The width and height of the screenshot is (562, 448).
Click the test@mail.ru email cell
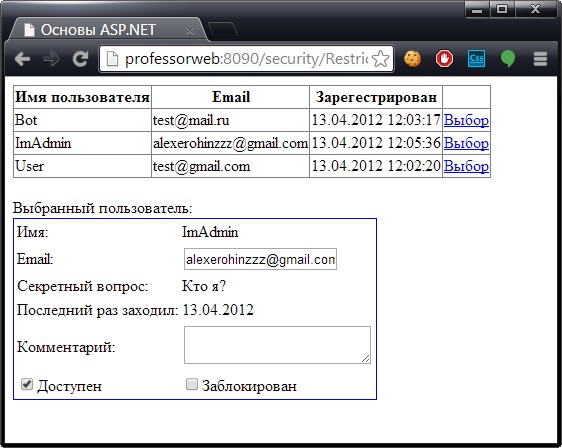point(230,120)
